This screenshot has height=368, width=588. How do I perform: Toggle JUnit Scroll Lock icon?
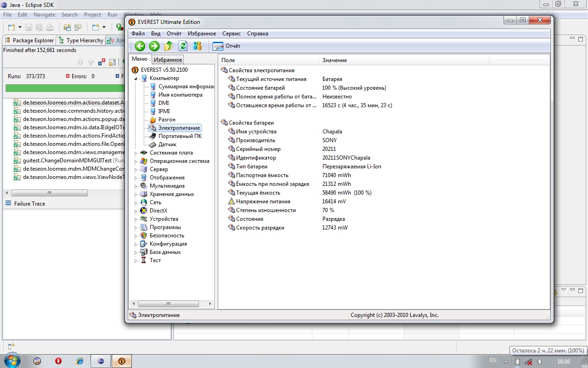112,62
